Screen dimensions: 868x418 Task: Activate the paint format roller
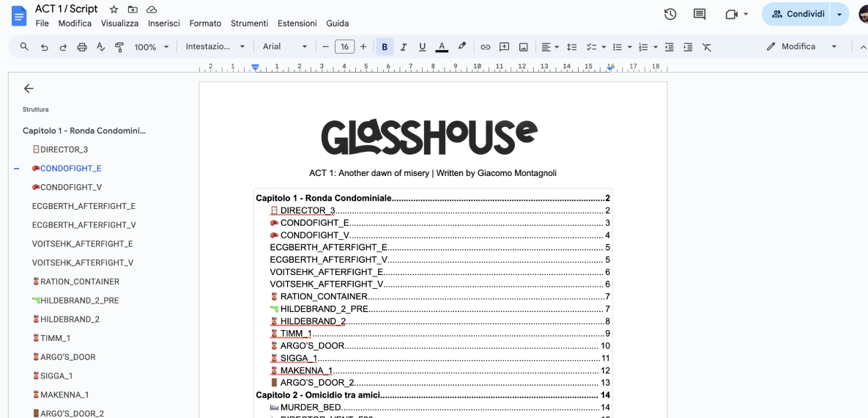click(119, 47)
